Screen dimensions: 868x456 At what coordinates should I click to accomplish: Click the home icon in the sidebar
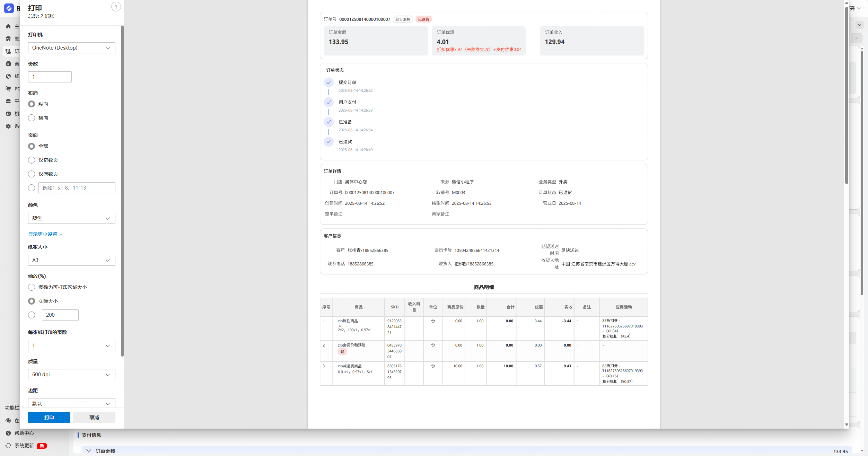coord(8,26)
